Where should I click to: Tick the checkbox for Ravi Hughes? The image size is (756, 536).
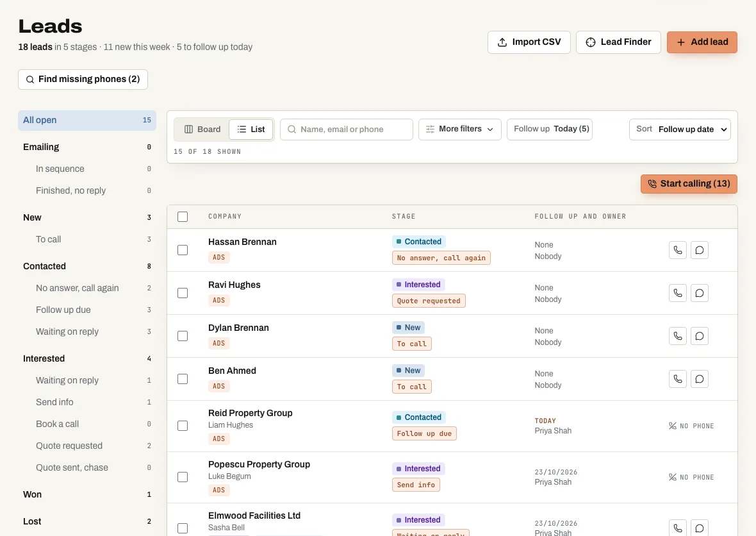pos(182,293)
